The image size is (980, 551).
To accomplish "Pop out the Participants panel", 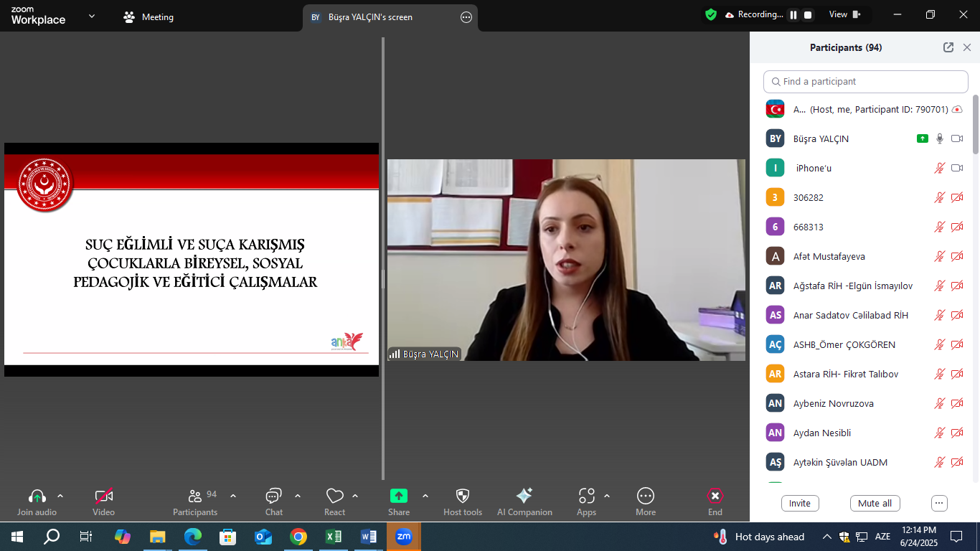I will tap(948, 47).
